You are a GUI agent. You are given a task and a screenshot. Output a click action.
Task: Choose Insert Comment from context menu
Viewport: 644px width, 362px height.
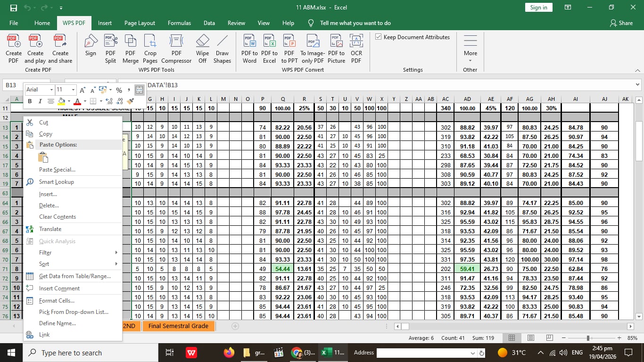coord(73,288)
